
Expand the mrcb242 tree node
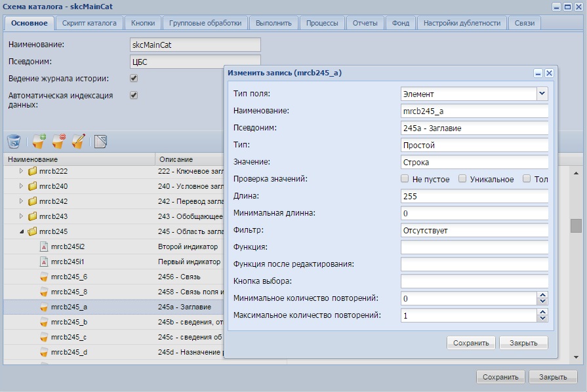(21, 201)
